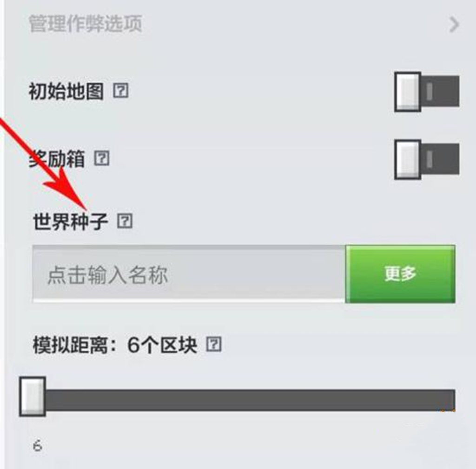Click dark off-side of 奖励箱 switch
The image size is (476, 469).
tap(440, 159)
